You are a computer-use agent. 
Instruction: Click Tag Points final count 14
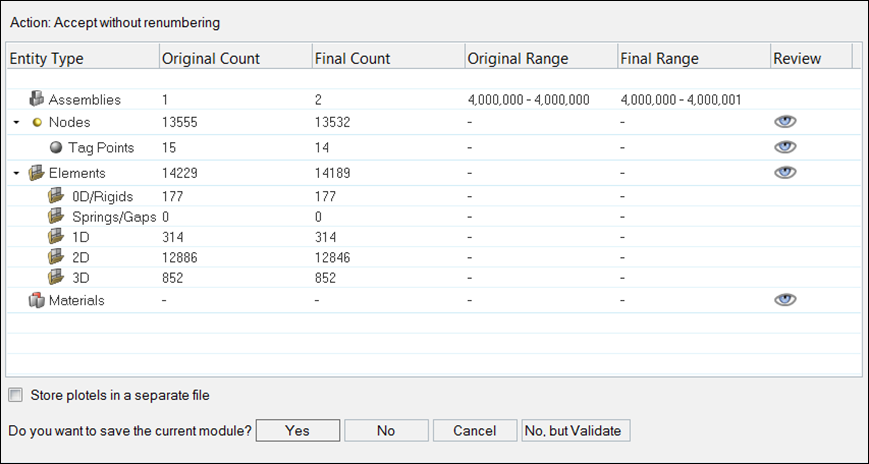click(x=322, y=147)
